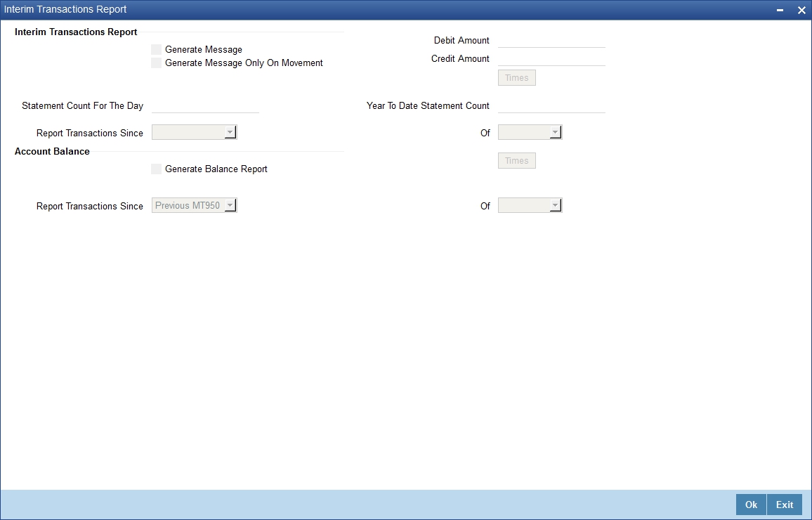Click the Times button below Credit Amount
Screen dimensions: 812x520
point(517,78)
